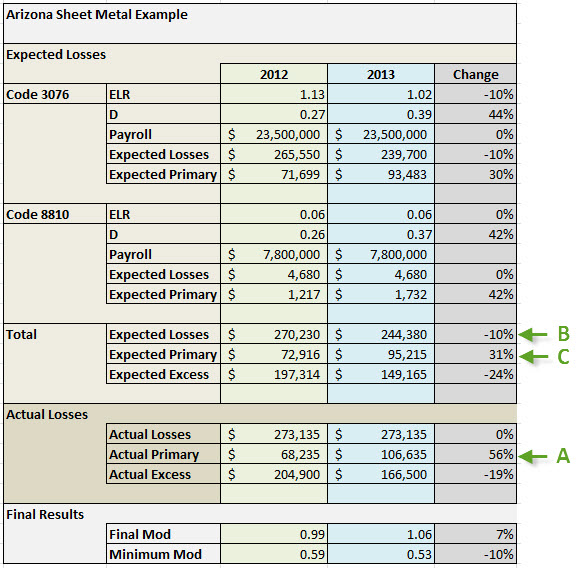Click the Final Mod label cell
Image resolution: width=587 pixels, height=568 pixels.
163,534
